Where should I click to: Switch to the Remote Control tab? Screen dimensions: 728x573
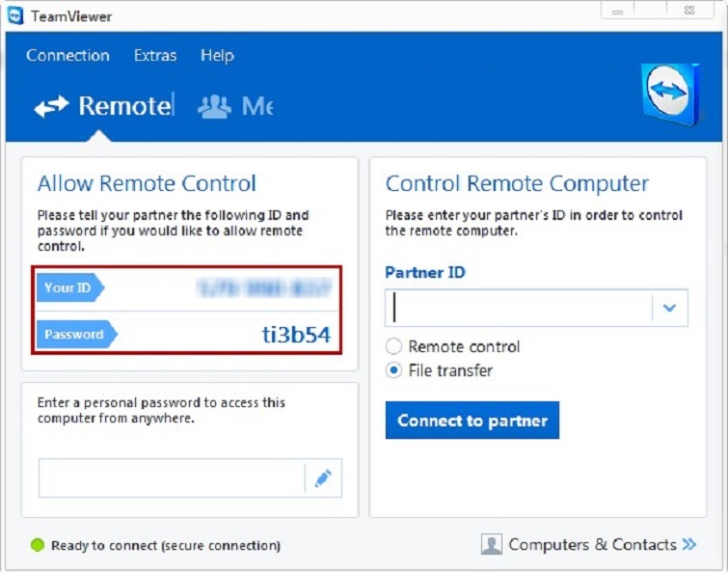coord(104,106)
